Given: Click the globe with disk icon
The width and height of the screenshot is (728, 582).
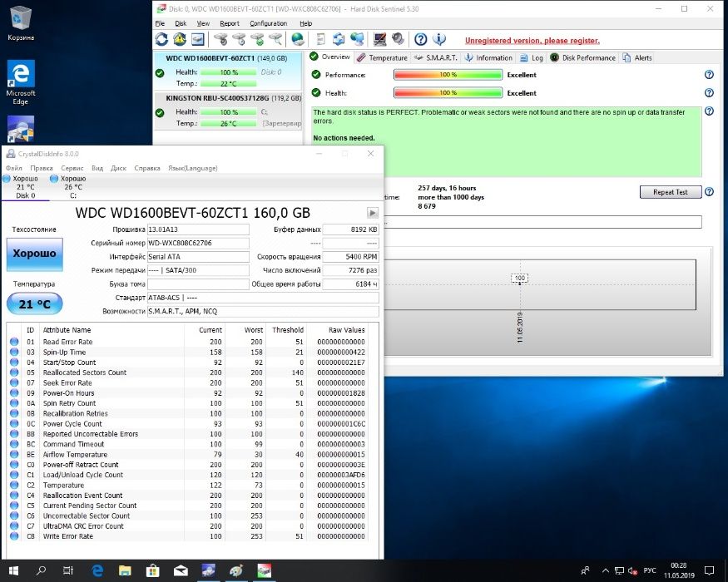Looking at the screenshot, I should [x=298, y=39].
